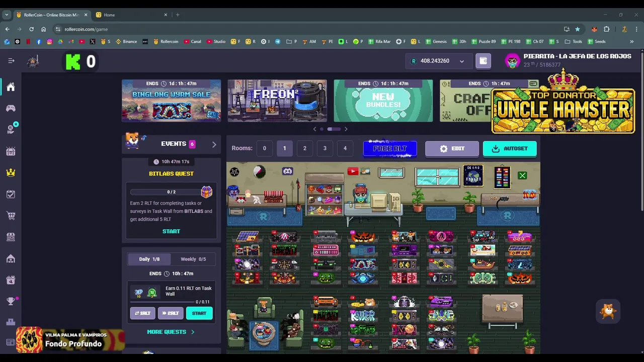Click the YouTube icon on room wall
This screenshot has height=362, width=644.
click(x=352, y=171)
